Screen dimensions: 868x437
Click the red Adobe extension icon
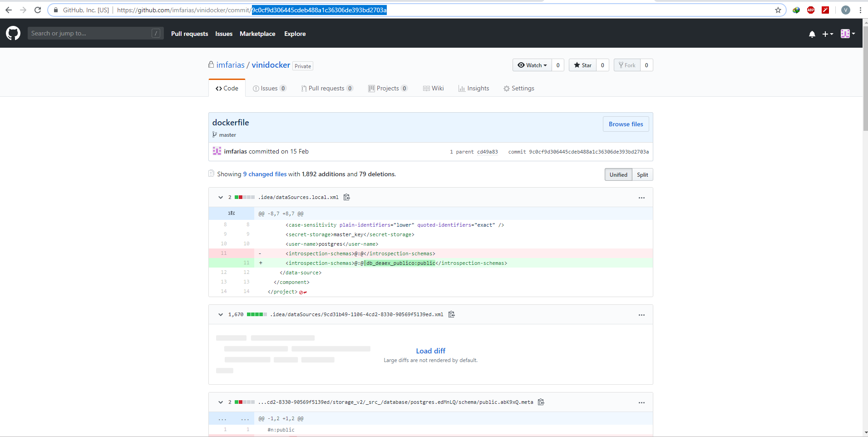(825, 10)
